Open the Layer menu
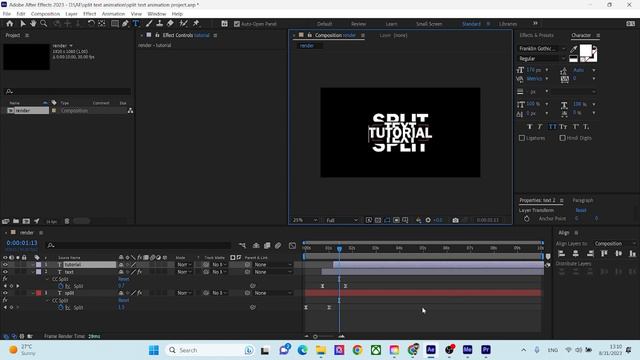The image size is (640, 360). pos(71,14)
